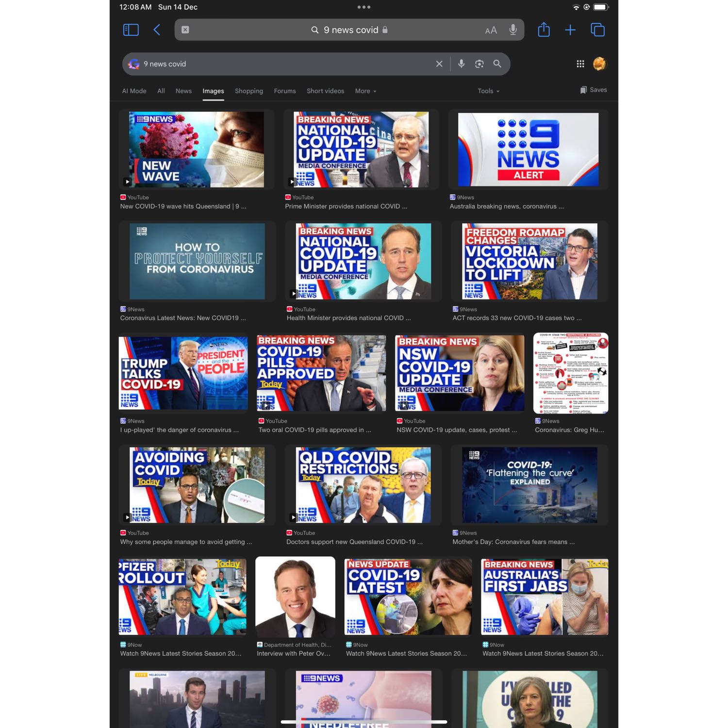
Task: Open the 'New Wave' 9News thumbnail
Action: 197,149
